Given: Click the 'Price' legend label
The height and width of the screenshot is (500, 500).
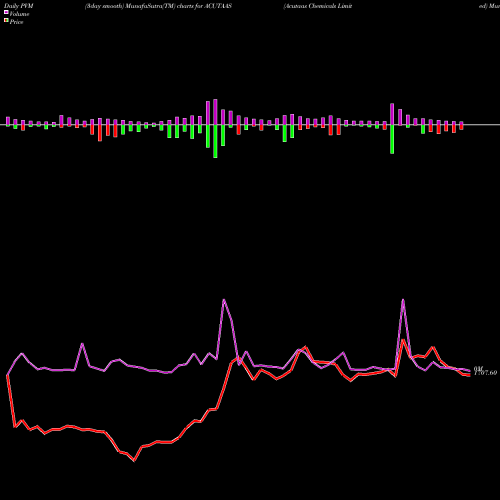Looking at the screenshot, I should tap(16, 22).
